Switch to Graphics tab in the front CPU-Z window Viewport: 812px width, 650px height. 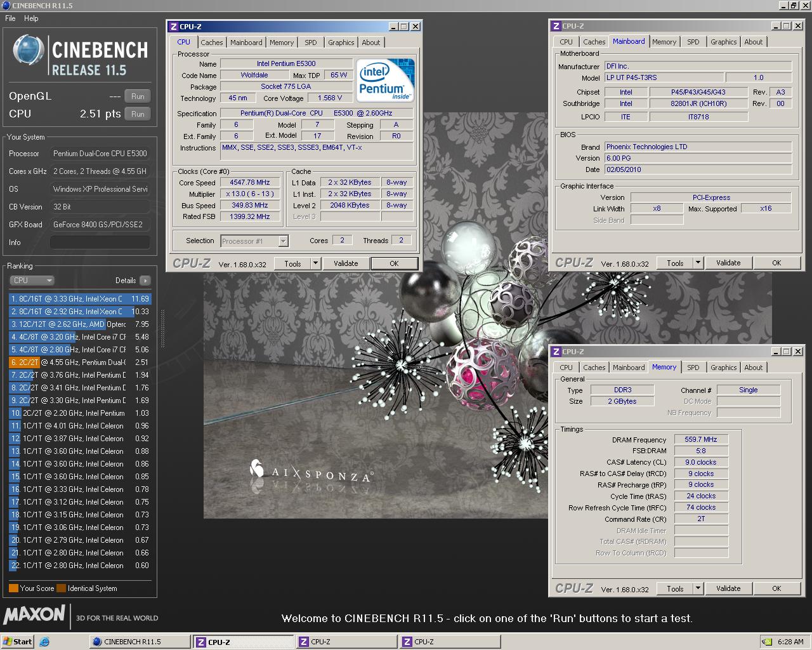tap(341, 43)
